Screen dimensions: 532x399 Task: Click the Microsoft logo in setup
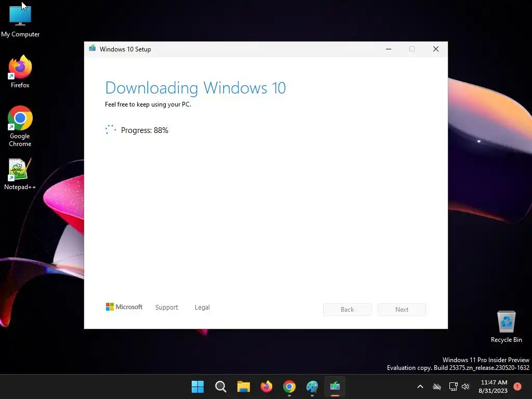coord(124,307)
